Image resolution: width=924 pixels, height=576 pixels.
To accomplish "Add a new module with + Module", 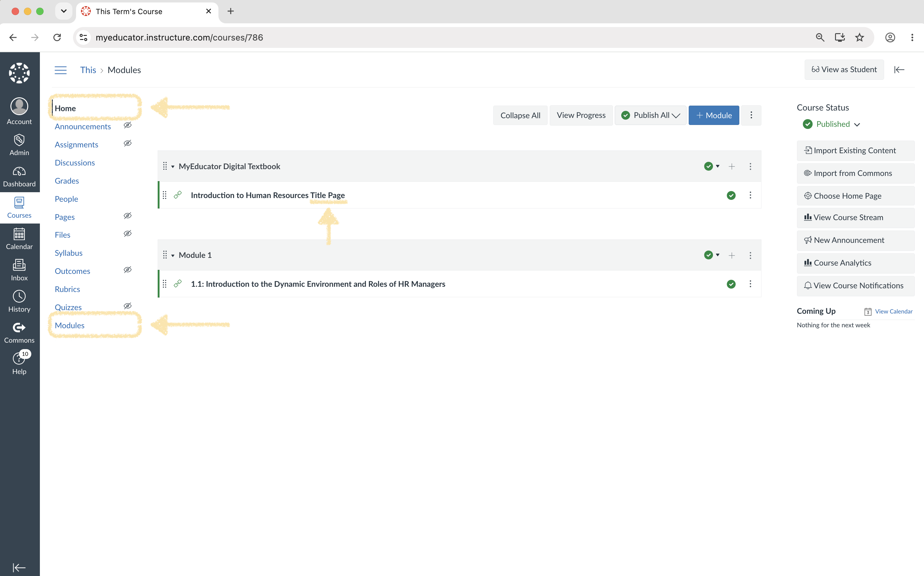I will [714, 115].
